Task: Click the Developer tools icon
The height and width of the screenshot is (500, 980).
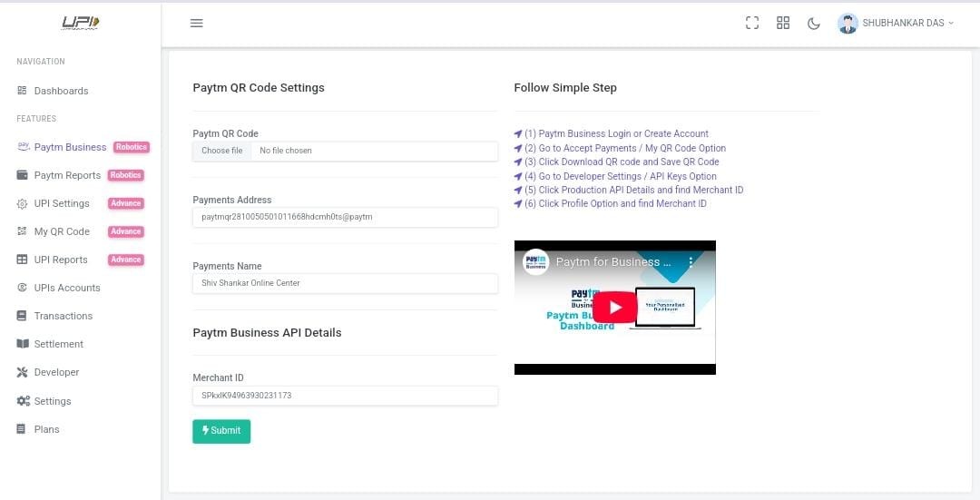Action: pyautogui.click(x=22, y=372)
